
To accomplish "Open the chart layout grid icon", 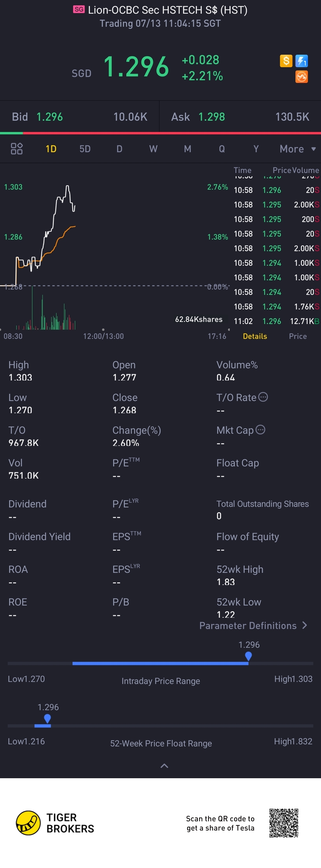I will click(17, 149).
